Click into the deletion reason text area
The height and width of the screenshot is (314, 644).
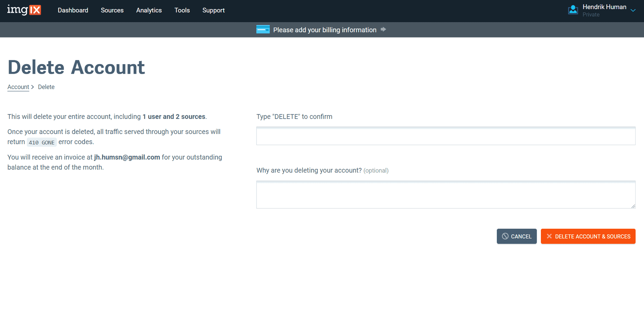pos(446,195)
